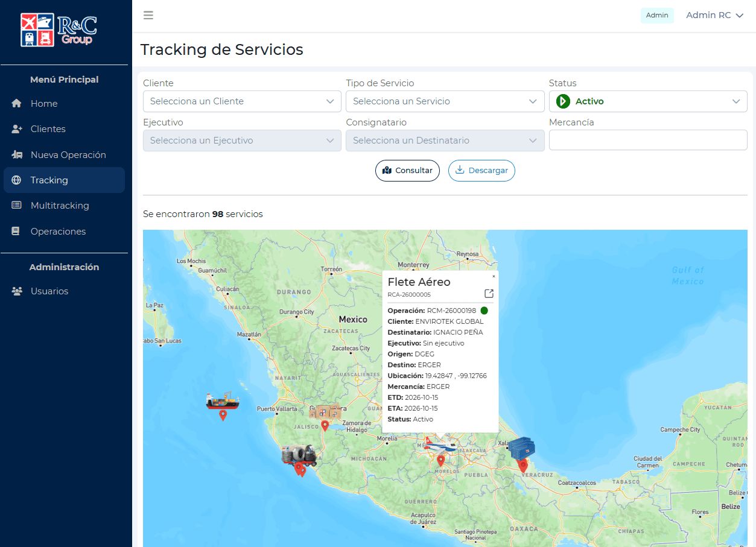The width and height of the screenshot is (756, 547).
Task: Click the blue containers marker near Veracruz
Action: click(x=522, y=448)
